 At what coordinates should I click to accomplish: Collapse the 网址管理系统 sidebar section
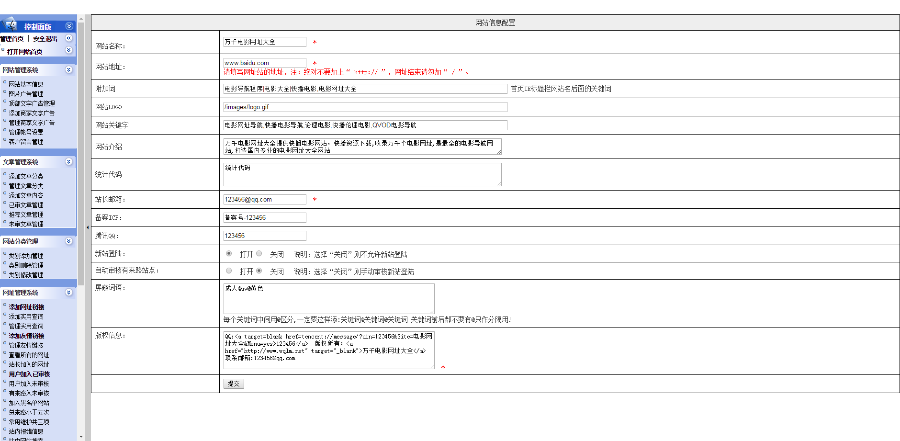(69, 292)
